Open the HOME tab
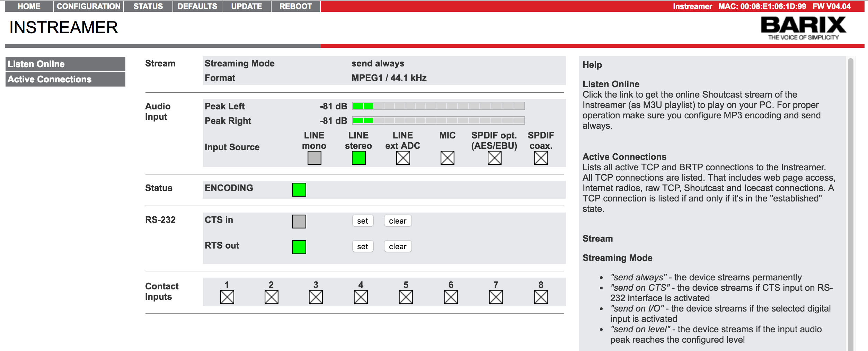868x351 pixels. 29,6
